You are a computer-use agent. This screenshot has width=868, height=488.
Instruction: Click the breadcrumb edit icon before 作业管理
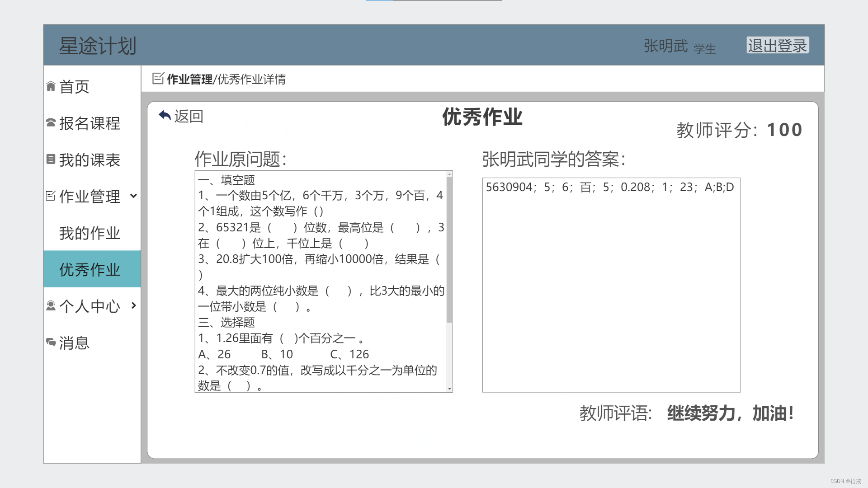click(x=158, y=79)
